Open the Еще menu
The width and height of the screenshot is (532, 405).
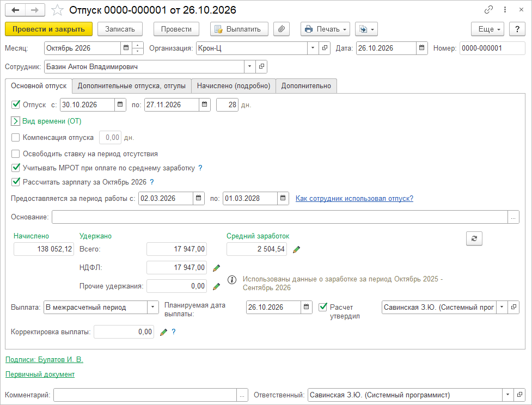click(487, 29)
